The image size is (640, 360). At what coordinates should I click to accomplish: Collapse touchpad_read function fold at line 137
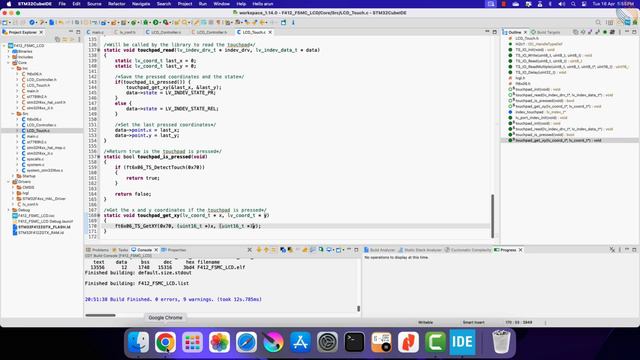[x=99, y=50]
